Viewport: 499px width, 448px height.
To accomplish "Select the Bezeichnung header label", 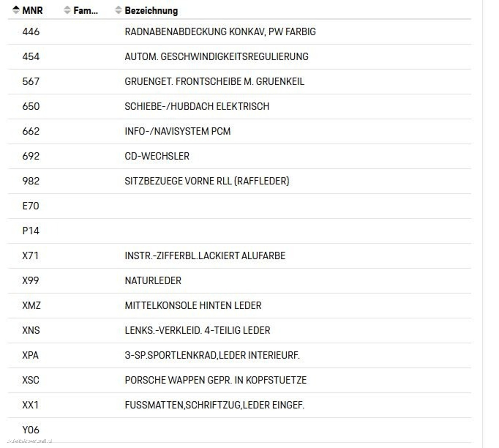I will [x=151, y=10].
